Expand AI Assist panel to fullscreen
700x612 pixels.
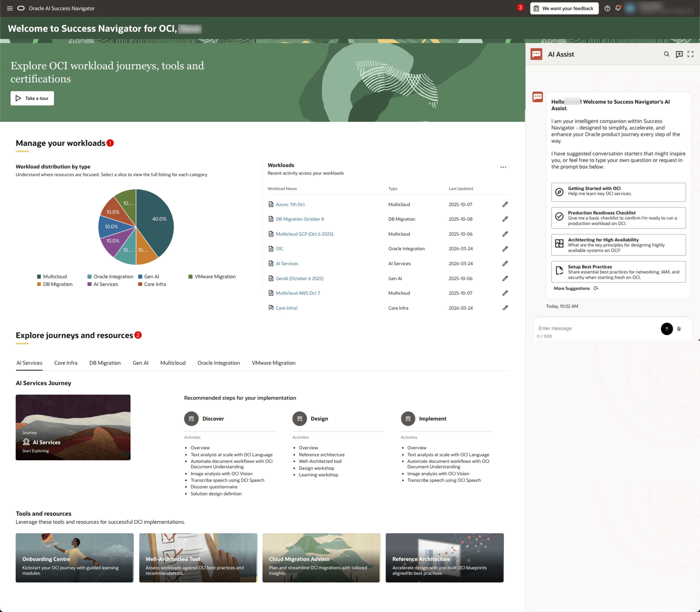690,54
